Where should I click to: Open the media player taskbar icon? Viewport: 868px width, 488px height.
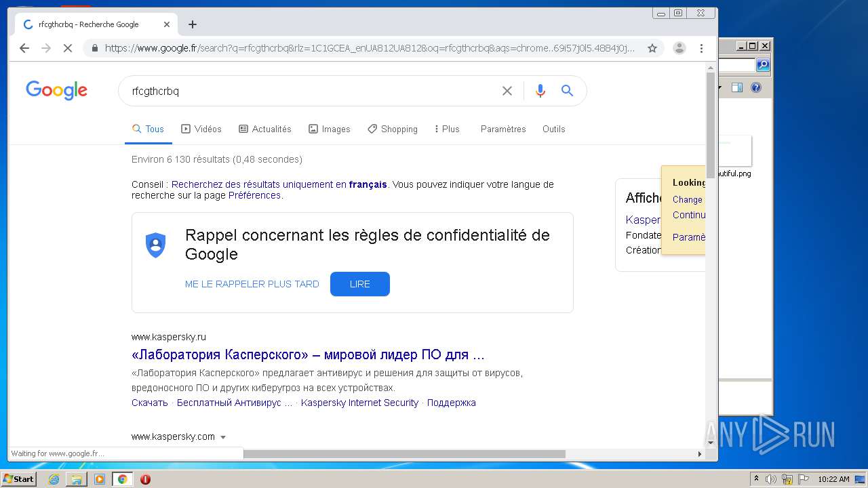pos(100,479)
